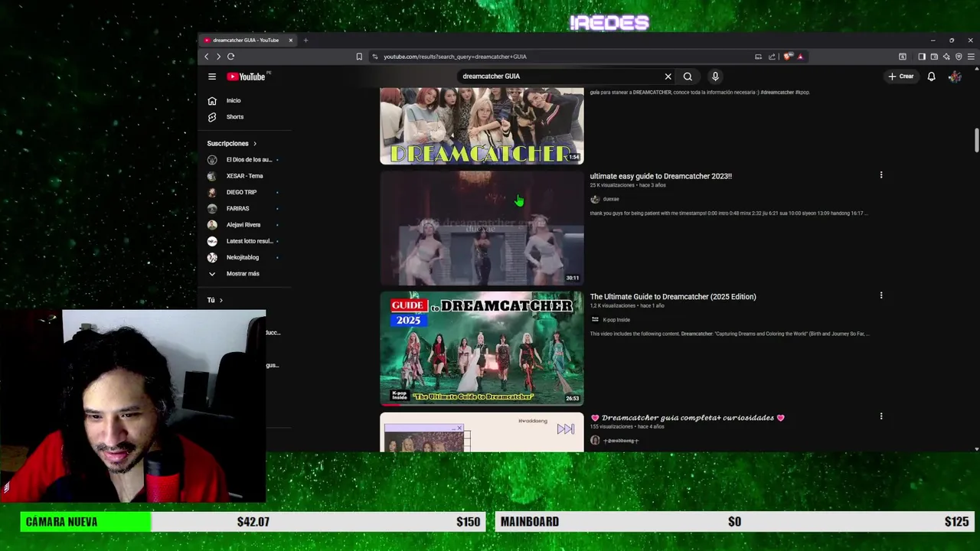This screenshot has width=980, height=551.
Task: Open FARIRAS subscription
Action: [243, 208]
